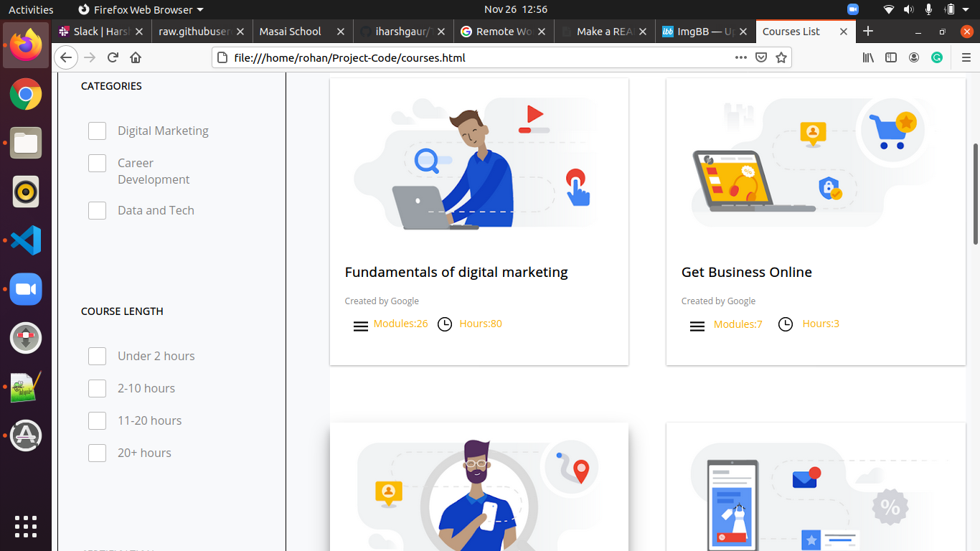The width and height of the screenshot is (980, 551).
Task: Open the Help lifebuoy app in the dock
Action: 26,338
